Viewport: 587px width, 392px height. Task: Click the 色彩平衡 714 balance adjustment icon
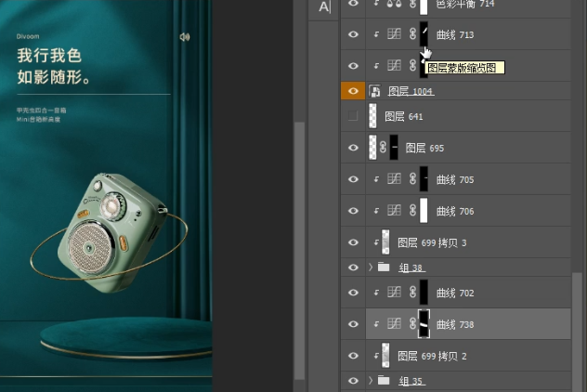click(394, 4)
